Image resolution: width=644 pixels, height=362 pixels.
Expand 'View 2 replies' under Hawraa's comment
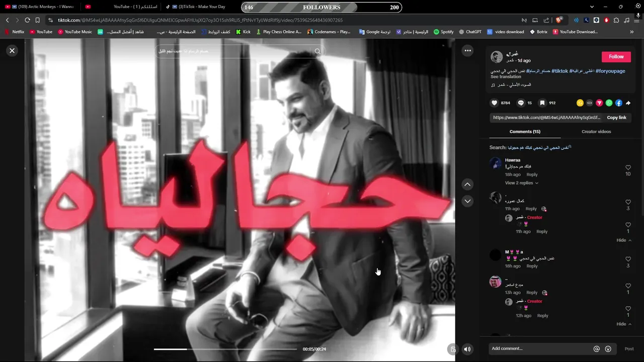[x=522, y=183]
